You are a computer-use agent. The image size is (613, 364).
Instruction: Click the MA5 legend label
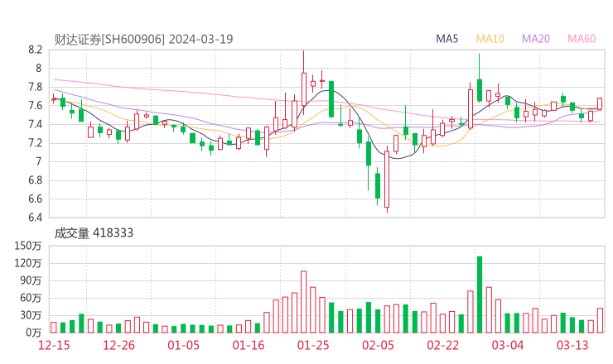(446, 39)
